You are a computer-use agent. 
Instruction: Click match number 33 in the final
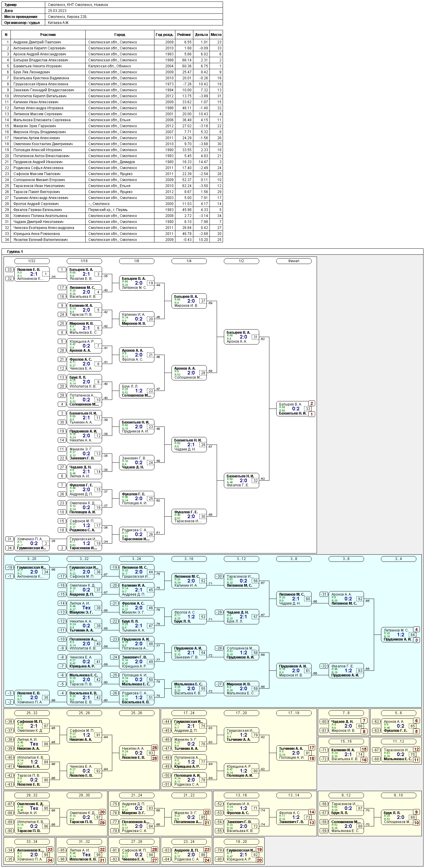[308, 409]
